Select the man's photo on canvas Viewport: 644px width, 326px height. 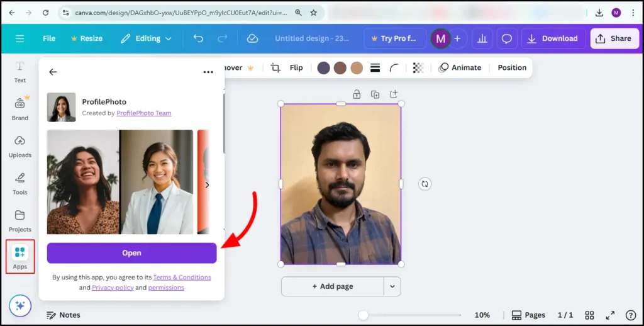340,184
